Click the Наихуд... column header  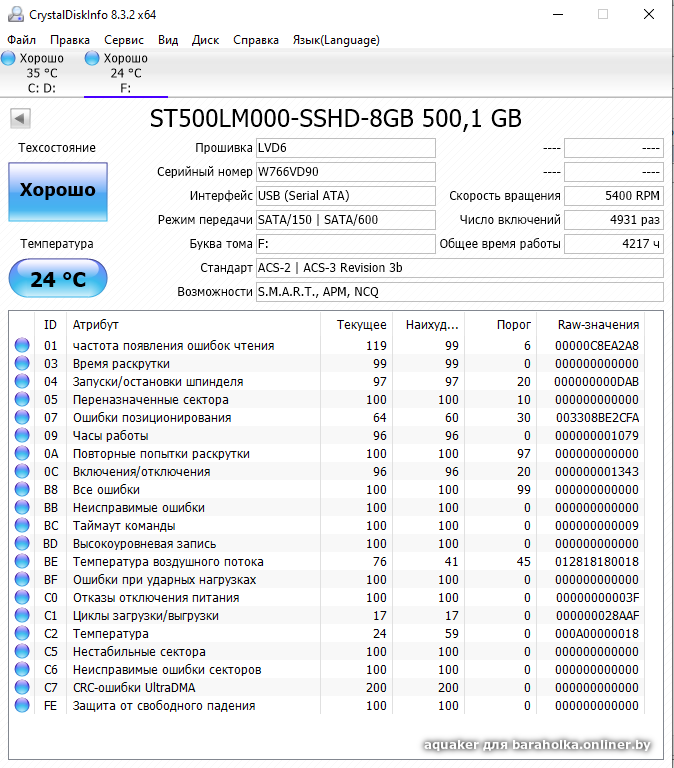click(x=428, y=325)
